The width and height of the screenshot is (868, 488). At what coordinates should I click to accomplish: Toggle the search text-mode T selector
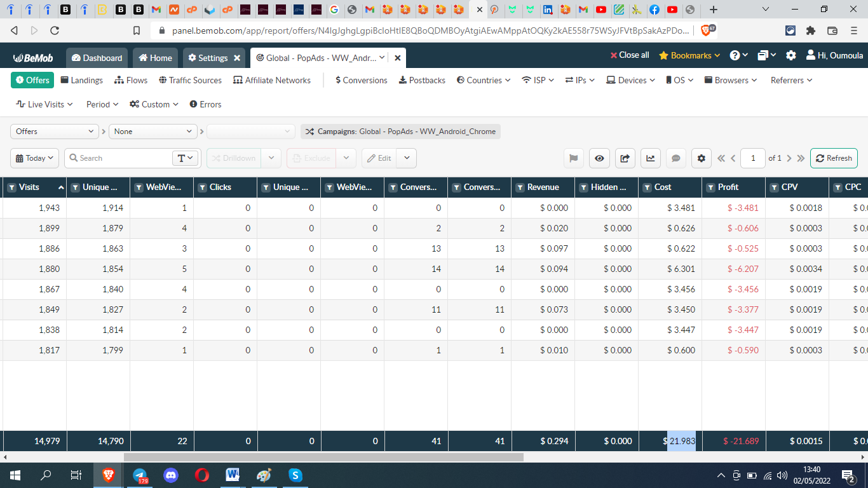click(x=185, y=158)
